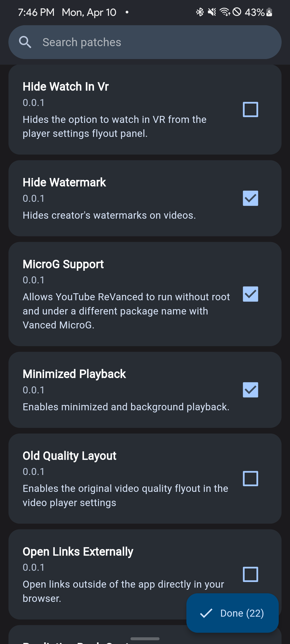
Task: Enable the Old Quality Layout patch
Action: [x=250, y=478]
